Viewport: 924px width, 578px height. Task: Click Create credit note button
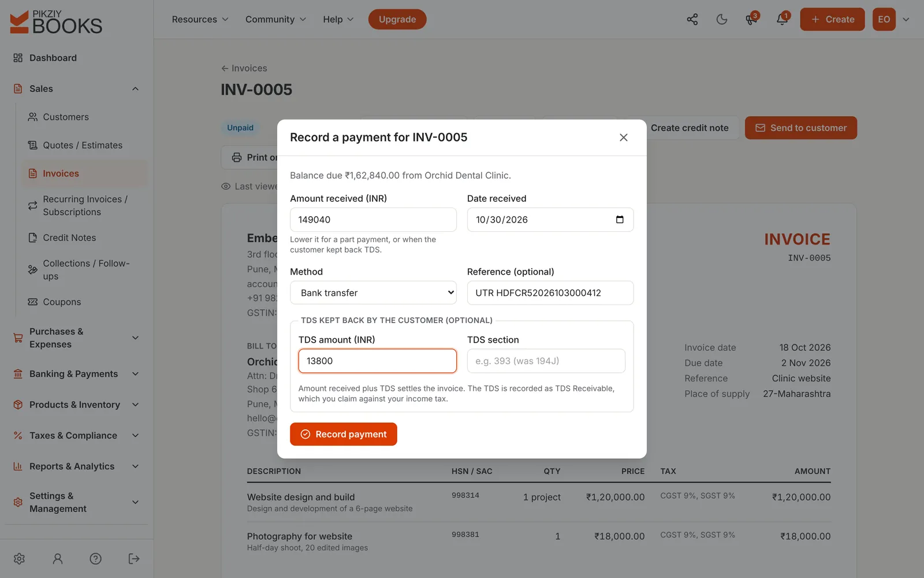point(690,128)
